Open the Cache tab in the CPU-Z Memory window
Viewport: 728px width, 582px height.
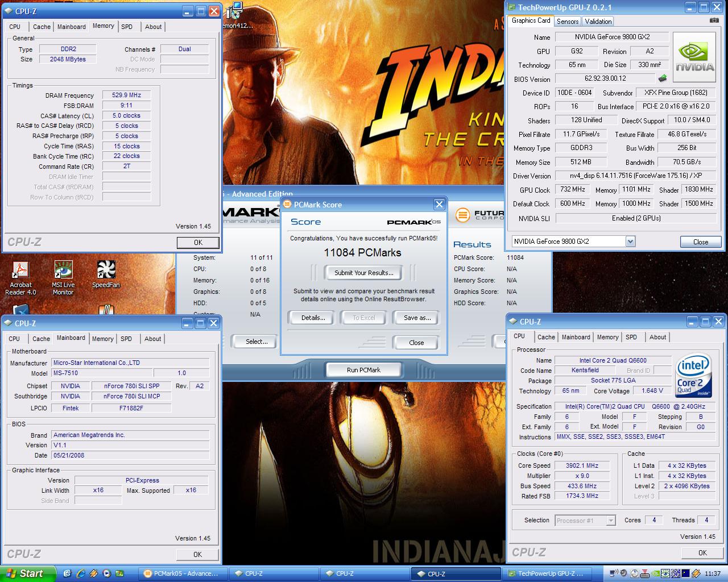[42, 27]
